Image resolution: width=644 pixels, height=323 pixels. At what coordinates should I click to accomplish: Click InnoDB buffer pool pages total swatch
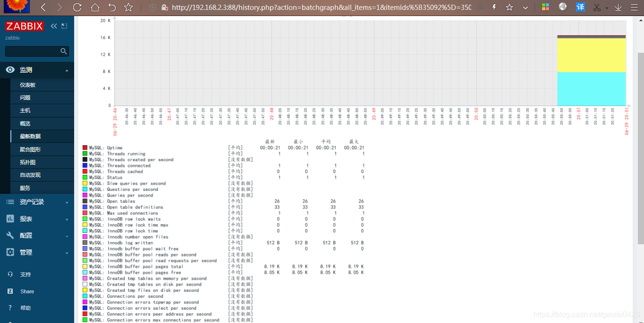[85, 266]
